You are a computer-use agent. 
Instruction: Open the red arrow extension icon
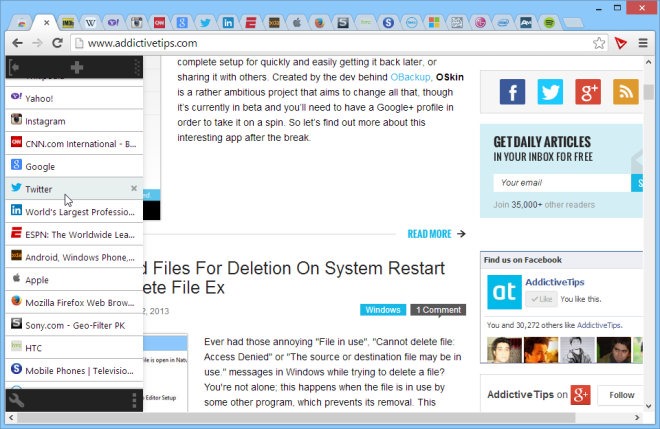click(620, 43)
